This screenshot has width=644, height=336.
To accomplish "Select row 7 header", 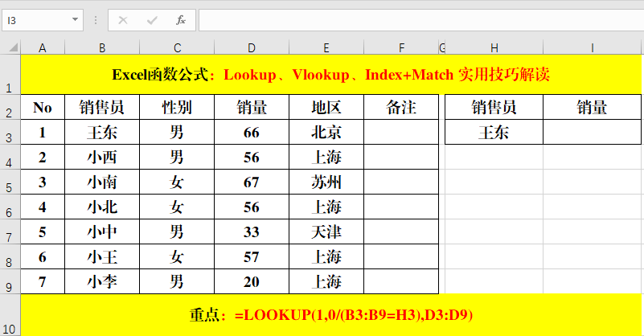I will click(10, 232).
